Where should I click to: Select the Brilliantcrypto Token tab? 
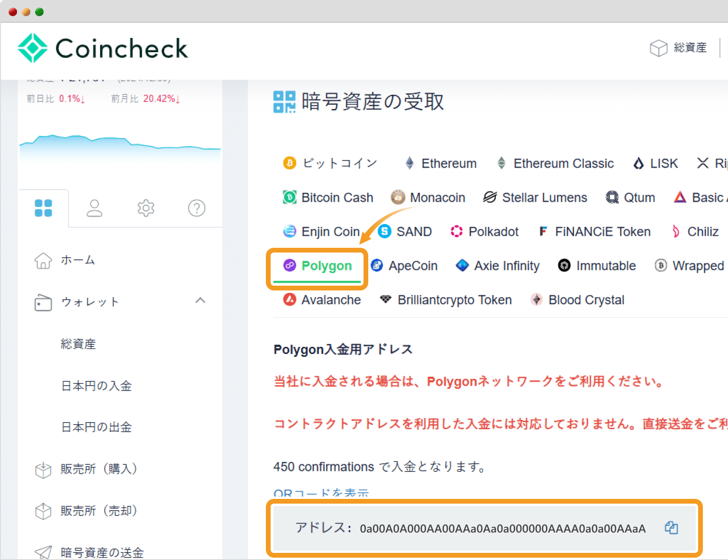coord(446,300)
